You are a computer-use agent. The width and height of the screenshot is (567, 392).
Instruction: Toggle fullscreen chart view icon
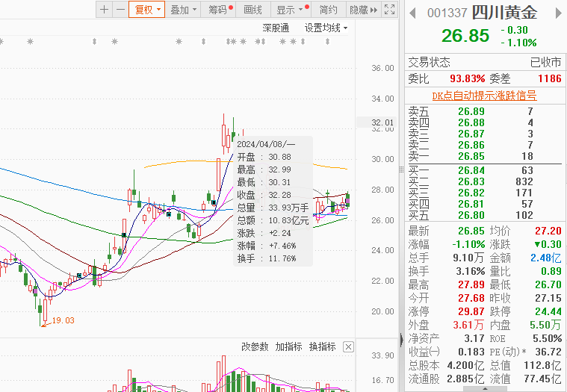pos(388,10)
